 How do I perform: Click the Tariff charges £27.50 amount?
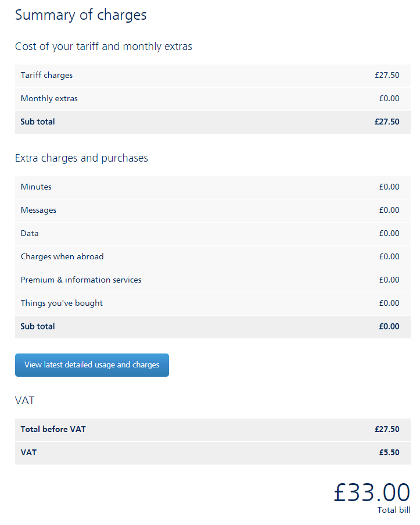point(387,76)
